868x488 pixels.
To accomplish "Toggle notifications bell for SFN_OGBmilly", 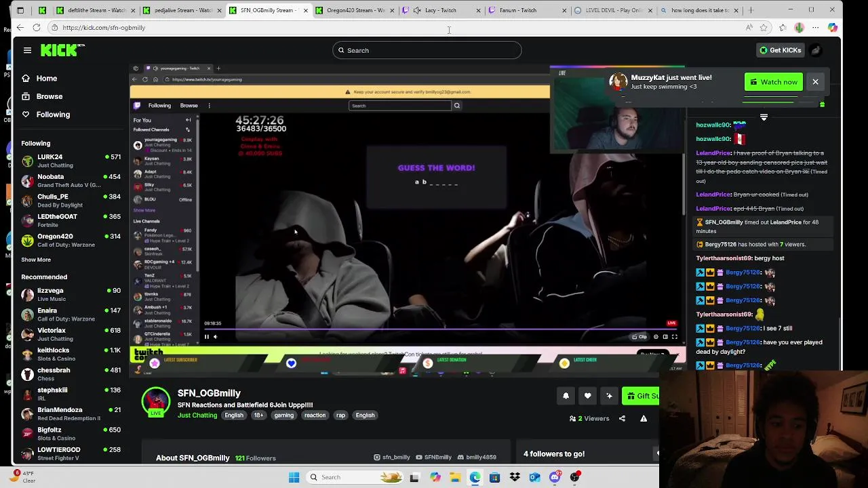I will coord(566,396).
